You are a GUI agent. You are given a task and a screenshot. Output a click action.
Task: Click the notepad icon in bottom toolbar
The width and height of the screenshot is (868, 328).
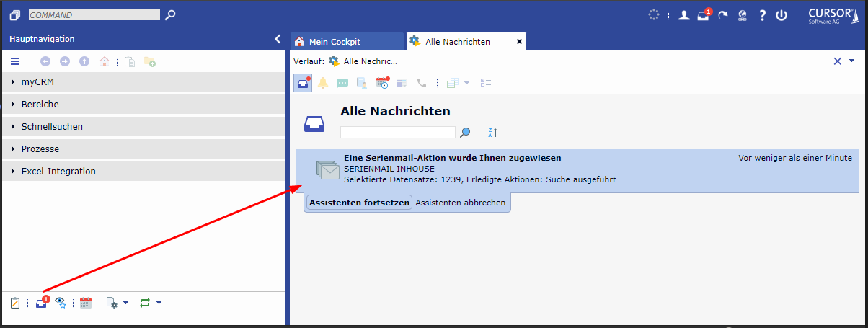(15, 303)
